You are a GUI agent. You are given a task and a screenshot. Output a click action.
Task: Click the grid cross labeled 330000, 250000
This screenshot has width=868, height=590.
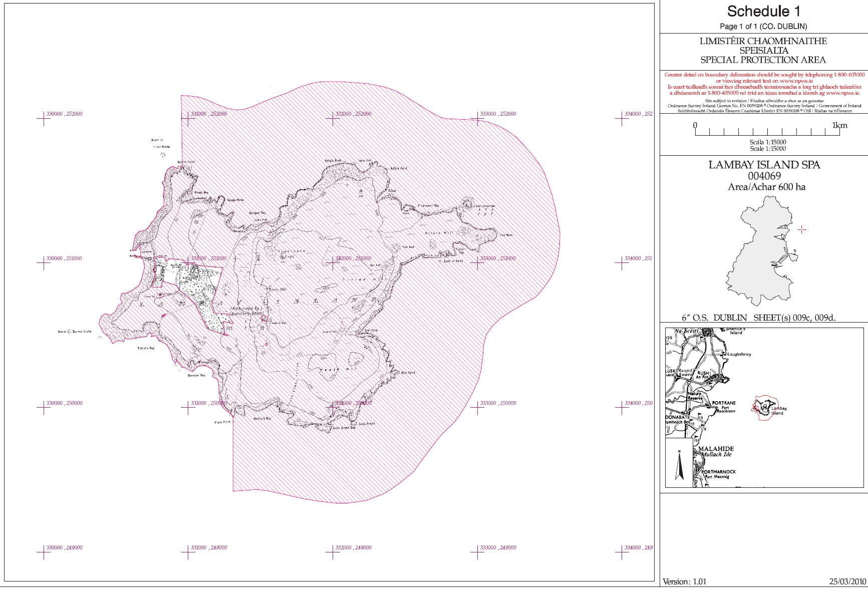pos(44,408)
